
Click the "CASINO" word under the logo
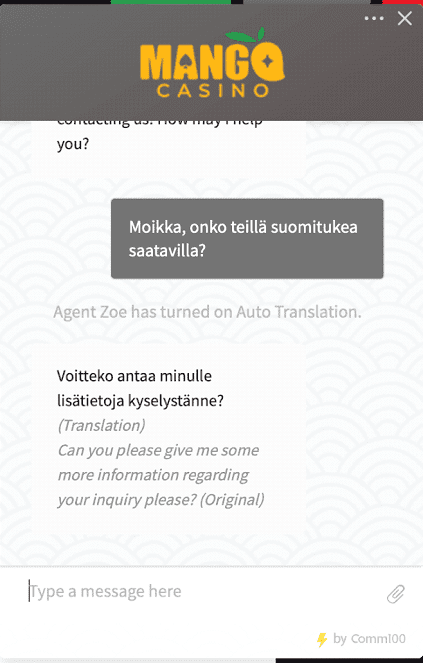click(x=213, y=91)
